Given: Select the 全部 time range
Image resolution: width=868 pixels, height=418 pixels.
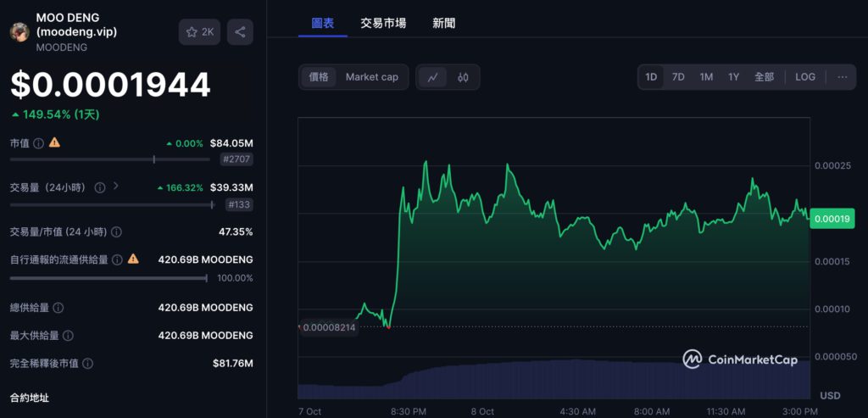Looking at the screenshot, I should pos(764,77).
